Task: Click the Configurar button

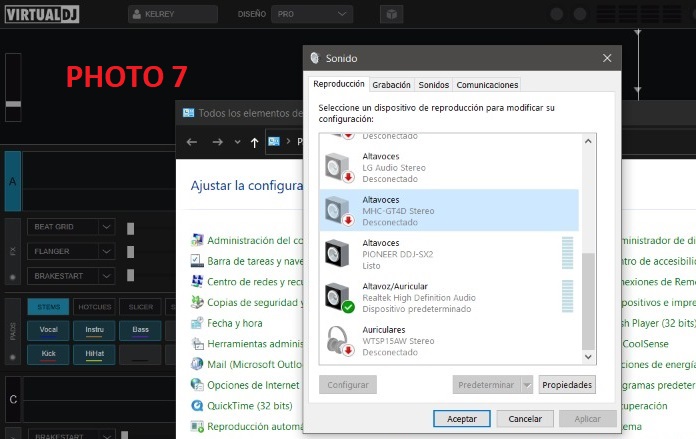Action: (x=348, y=385)
